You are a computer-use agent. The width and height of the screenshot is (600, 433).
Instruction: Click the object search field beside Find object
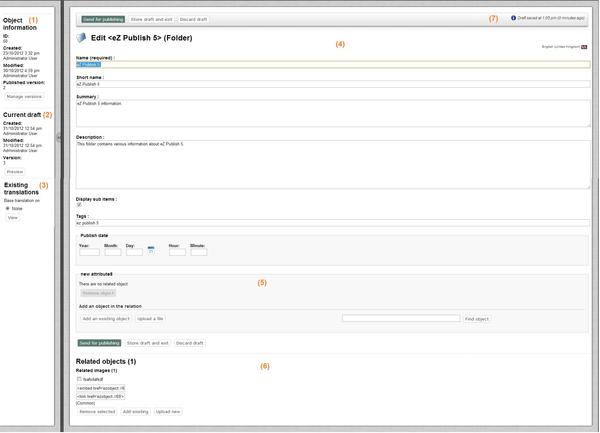tap(401, 318)
